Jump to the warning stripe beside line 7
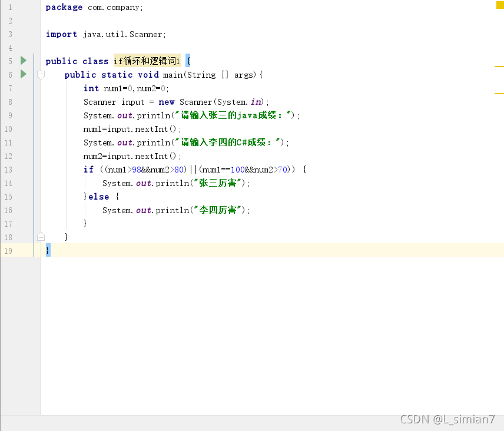 point(499,94)
